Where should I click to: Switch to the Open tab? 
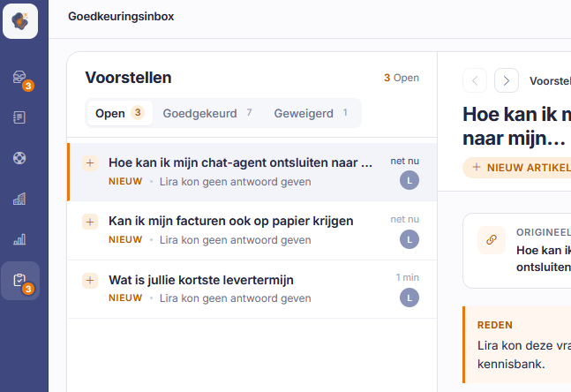pos(120,113)
